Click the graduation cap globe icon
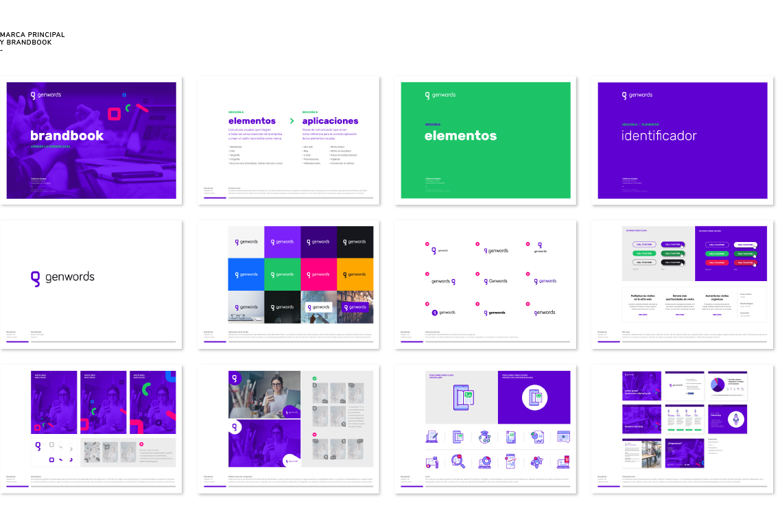The height and width of the screenshot is (532, 782). (x=484, y=436)
